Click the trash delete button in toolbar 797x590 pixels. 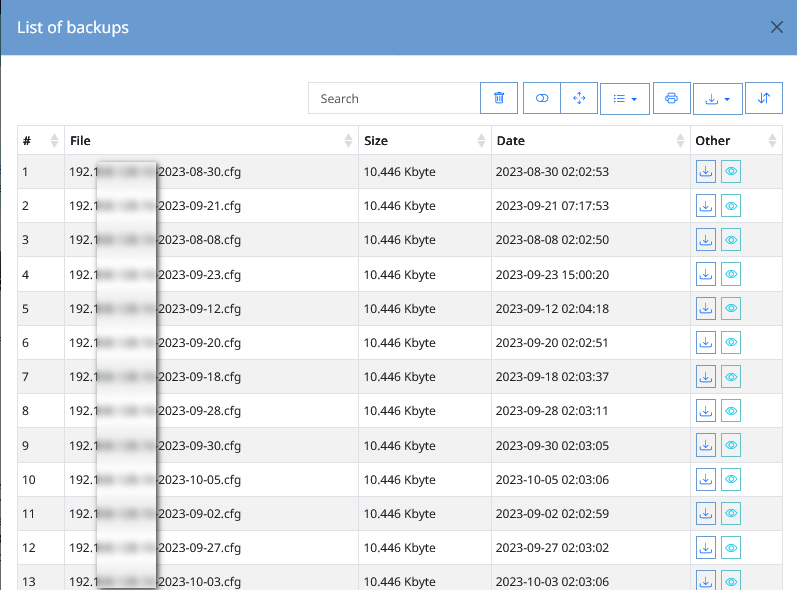tap(499, 98)
